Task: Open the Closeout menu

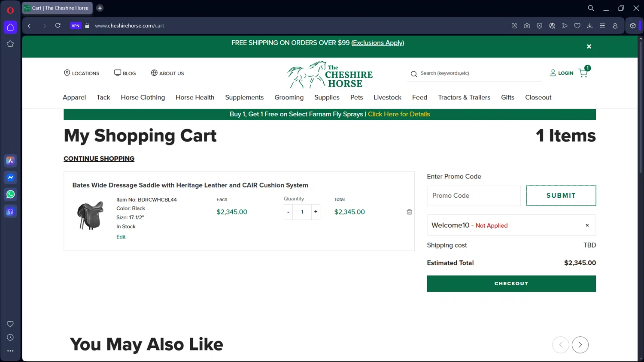Action: [x=538, y=97]
